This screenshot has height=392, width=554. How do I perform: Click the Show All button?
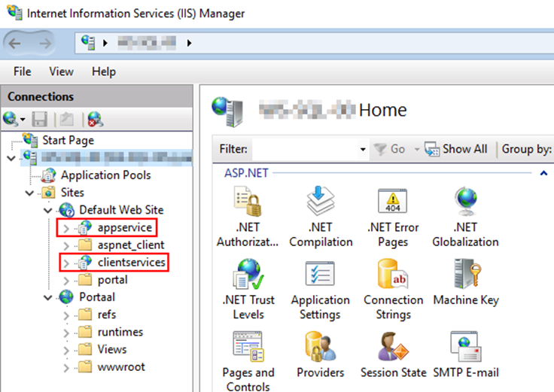point(456,149)
